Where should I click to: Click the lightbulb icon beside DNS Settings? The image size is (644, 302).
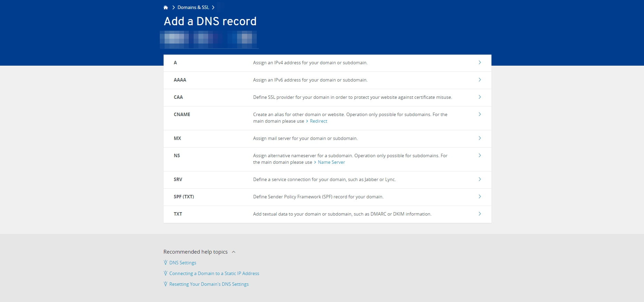(x=166, y=263)
